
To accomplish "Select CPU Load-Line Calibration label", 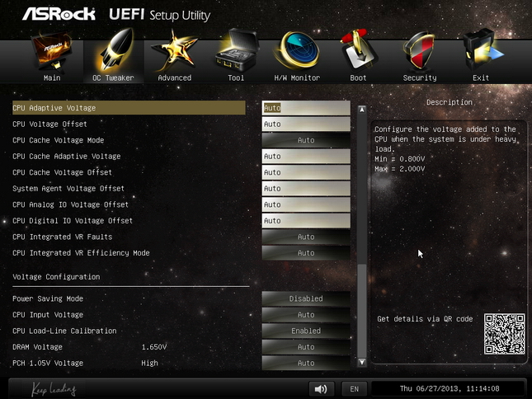I will point(64,331).
